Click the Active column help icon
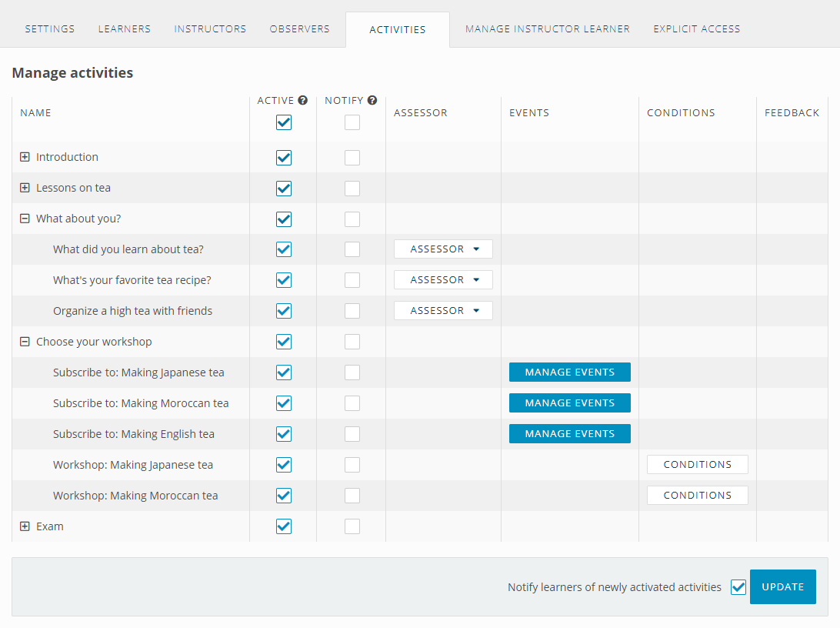Viewport: 840px width, 628px height. [x=302, y=100]
